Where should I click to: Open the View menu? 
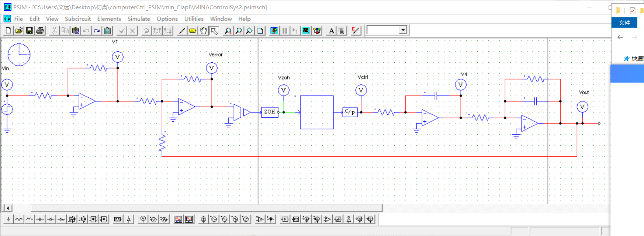click(52, 19)
